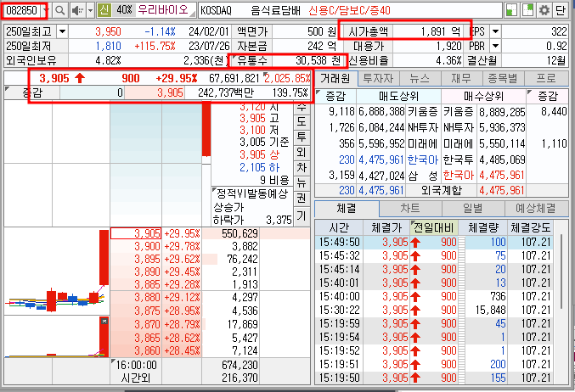
Task: Click the 권 vertical side button
Action: 302,199
